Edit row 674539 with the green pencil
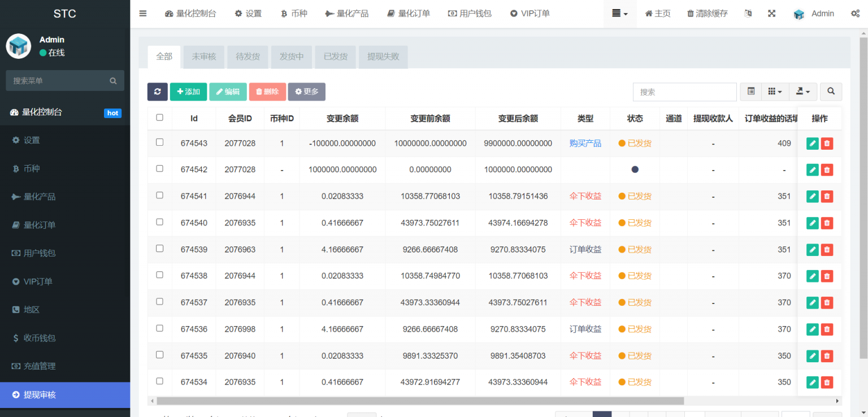 [812, 249]
